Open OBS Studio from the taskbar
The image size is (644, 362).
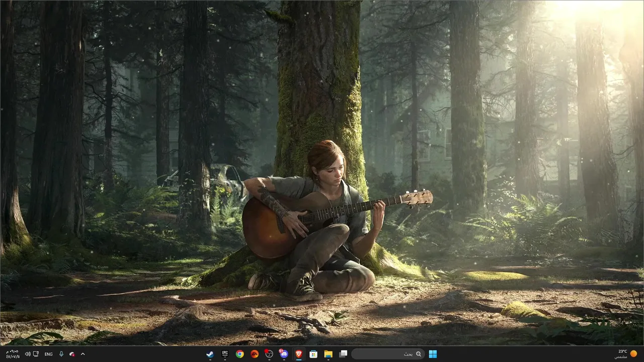(x=269, y=354)
